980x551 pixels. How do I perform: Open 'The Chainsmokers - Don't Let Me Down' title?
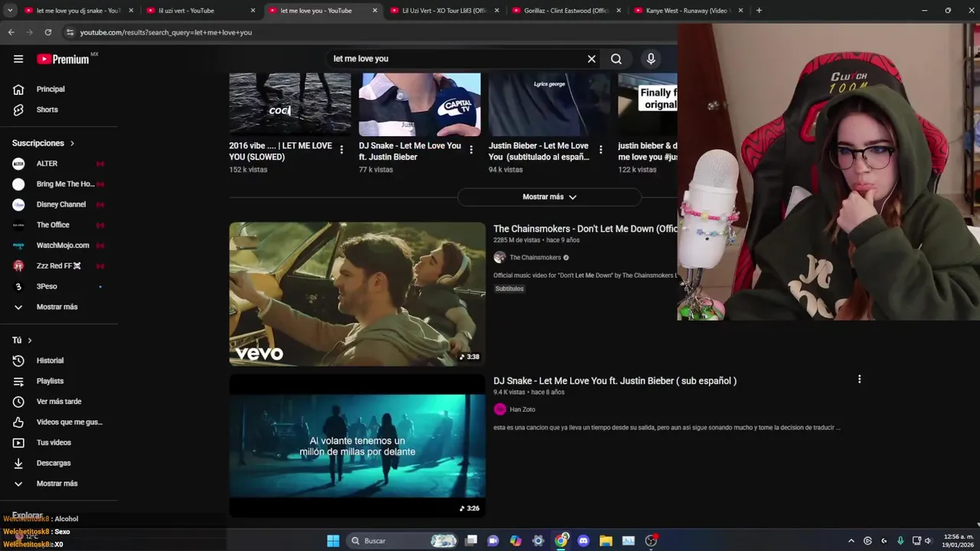pos(585,229)
